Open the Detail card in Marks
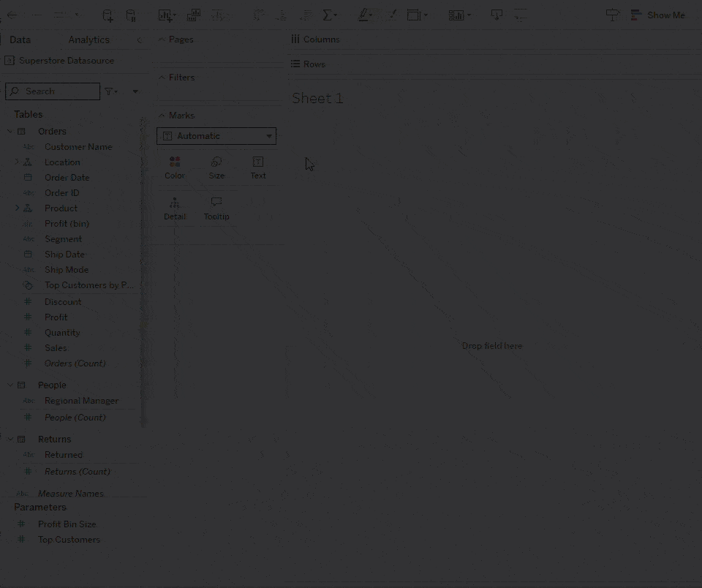Viewport: 702px width, 588px height. click(175, 208)
